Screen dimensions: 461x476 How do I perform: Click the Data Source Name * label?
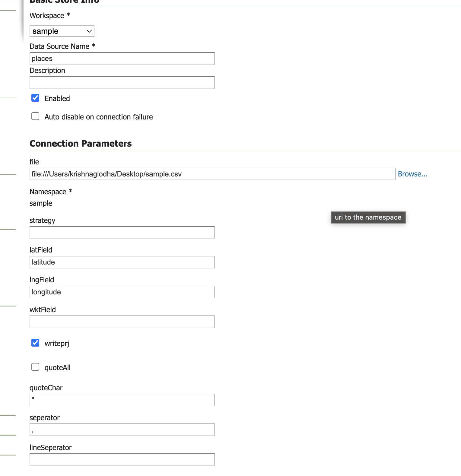click(x=62, y=46)
